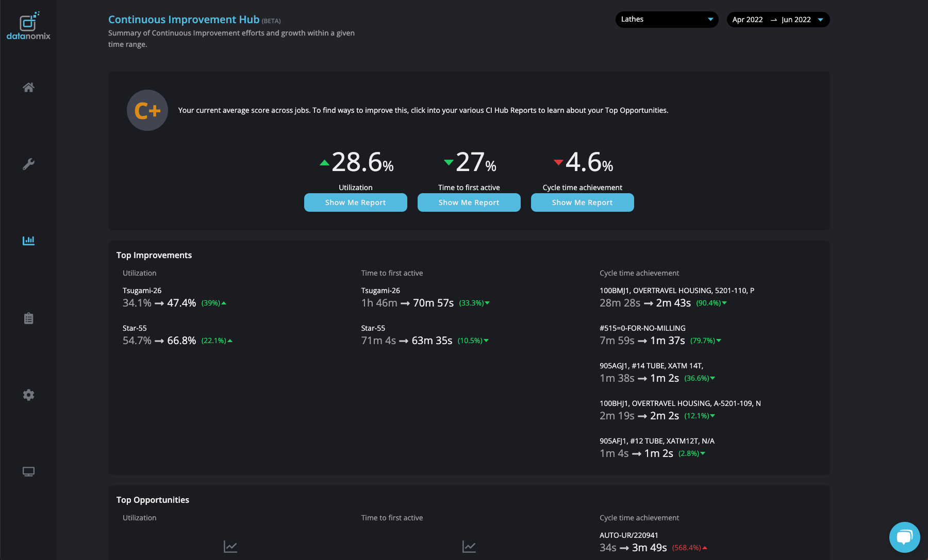Click Show Me Report under Time to first active
This screenshot has height=560, width=928.
tap(469, 202)
